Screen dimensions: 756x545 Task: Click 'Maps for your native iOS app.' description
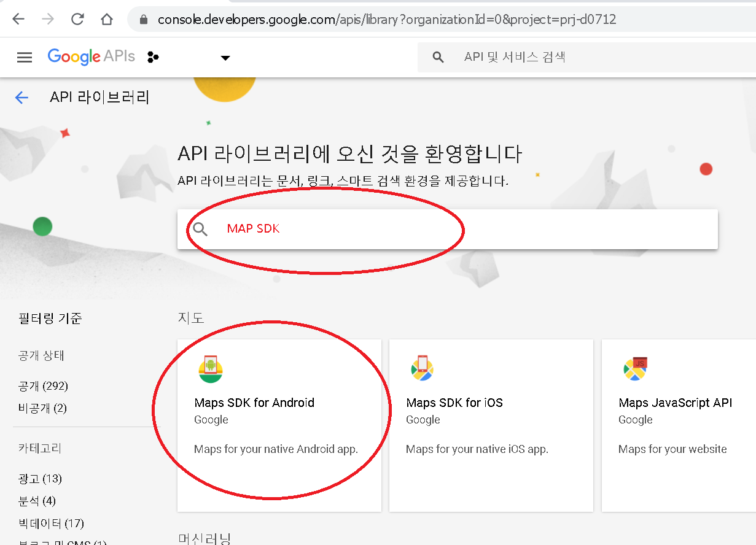477,449
